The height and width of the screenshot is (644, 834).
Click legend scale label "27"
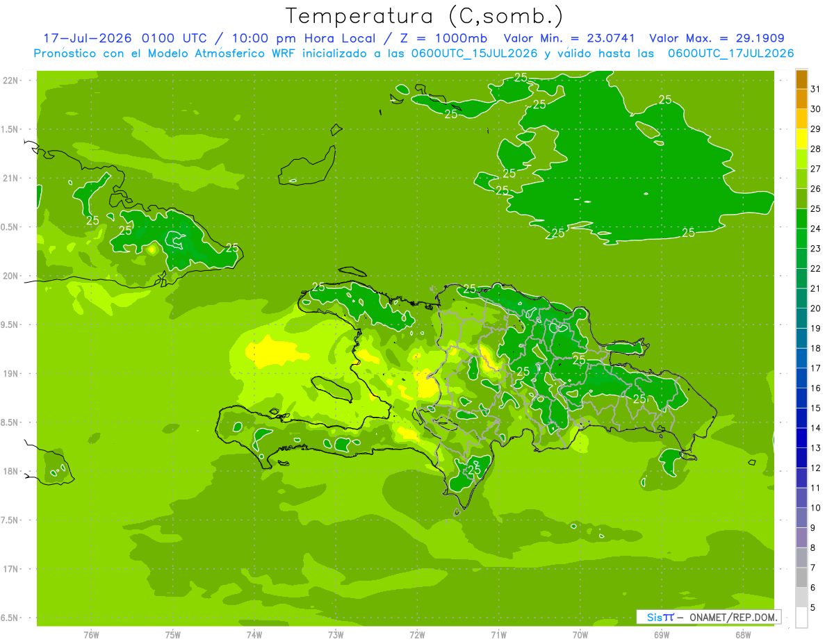816,169
